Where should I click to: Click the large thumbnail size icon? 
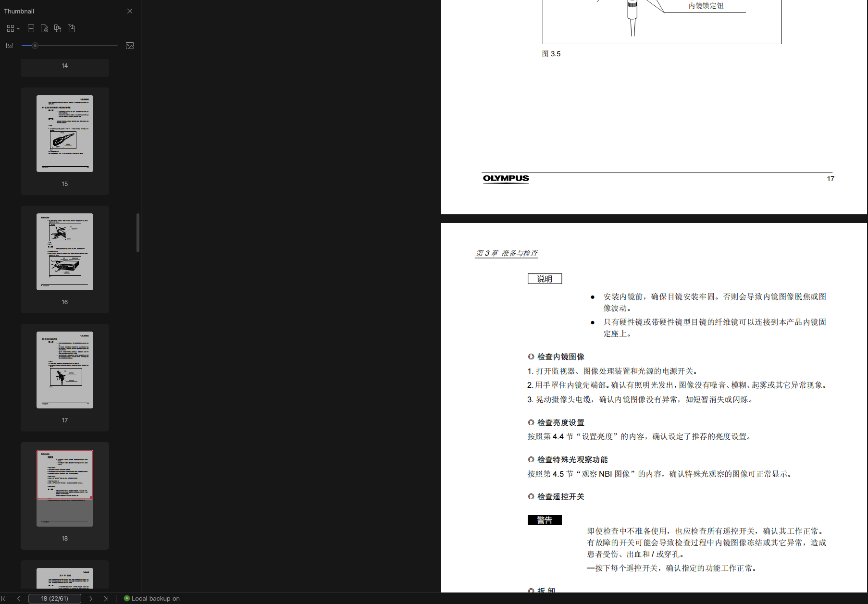click(x=129, y=46)
